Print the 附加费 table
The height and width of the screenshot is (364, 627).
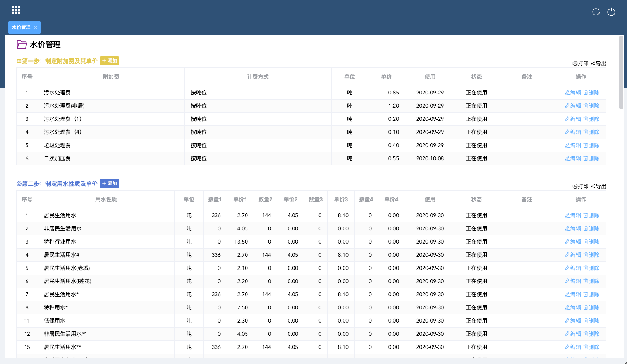point(581,64)
